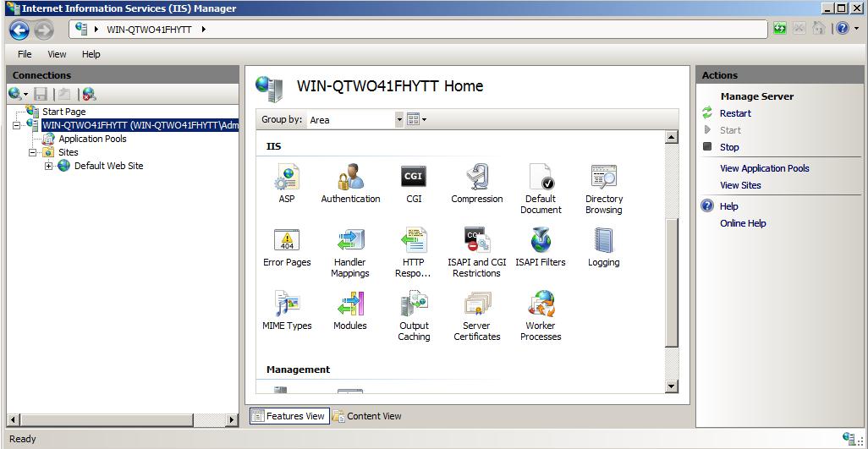
Task: Select Start Page in Connections tree
Action: (x=63, y=112)
